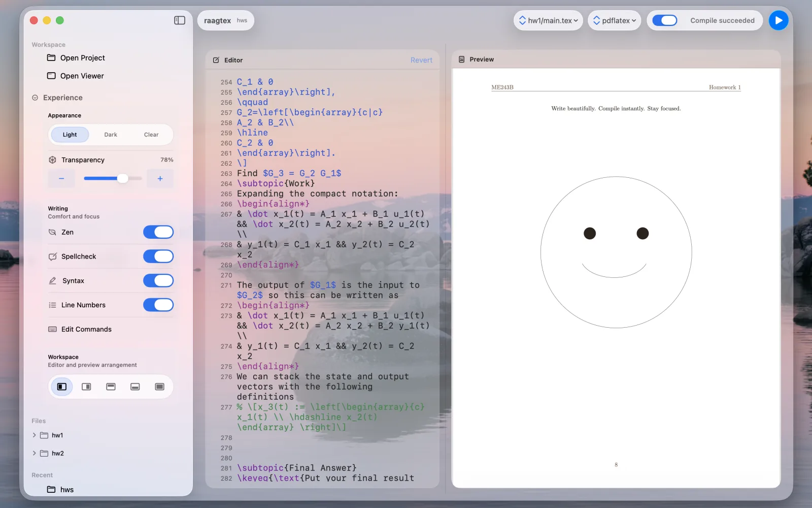Image resolution: width=812 pixels, height=508 pixels.
Task: Expand the hw1 folder
Action: pyautogui.click(x=34, y=435)
